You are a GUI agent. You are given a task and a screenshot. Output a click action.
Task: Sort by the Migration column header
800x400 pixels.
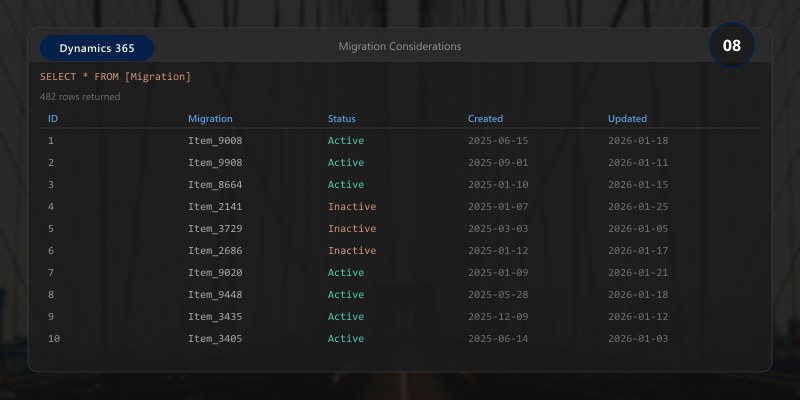click(210, 118)
